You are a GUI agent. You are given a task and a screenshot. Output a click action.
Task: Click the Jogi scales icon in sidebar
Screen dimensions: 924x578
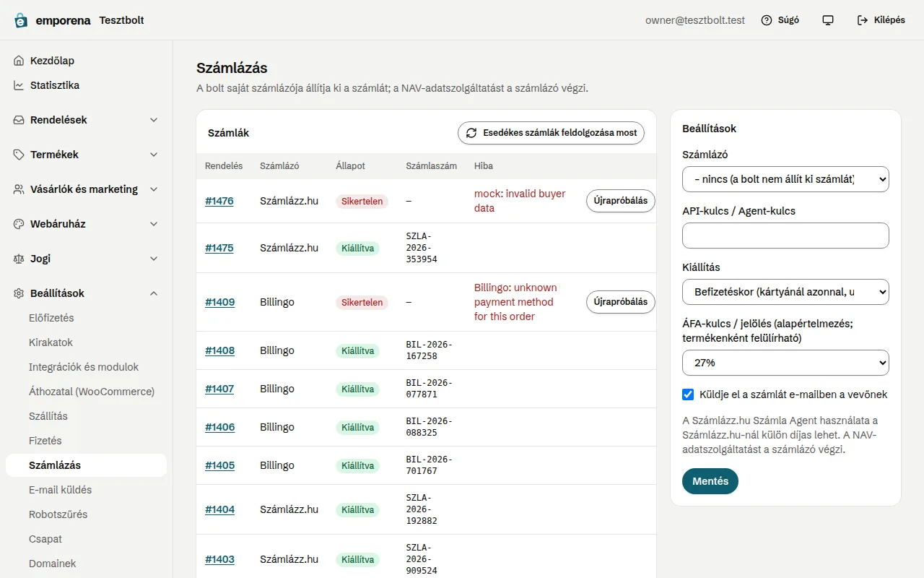click(19, 259)
